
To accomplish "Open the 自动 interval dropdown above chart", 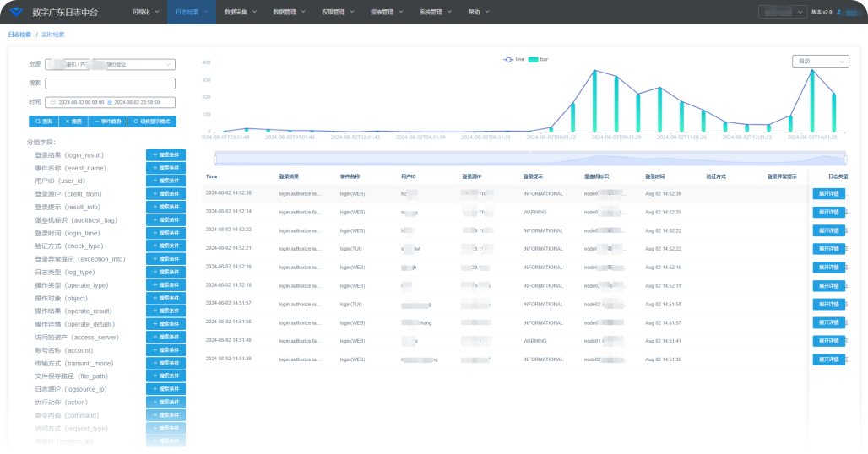I will click(820, 61).
